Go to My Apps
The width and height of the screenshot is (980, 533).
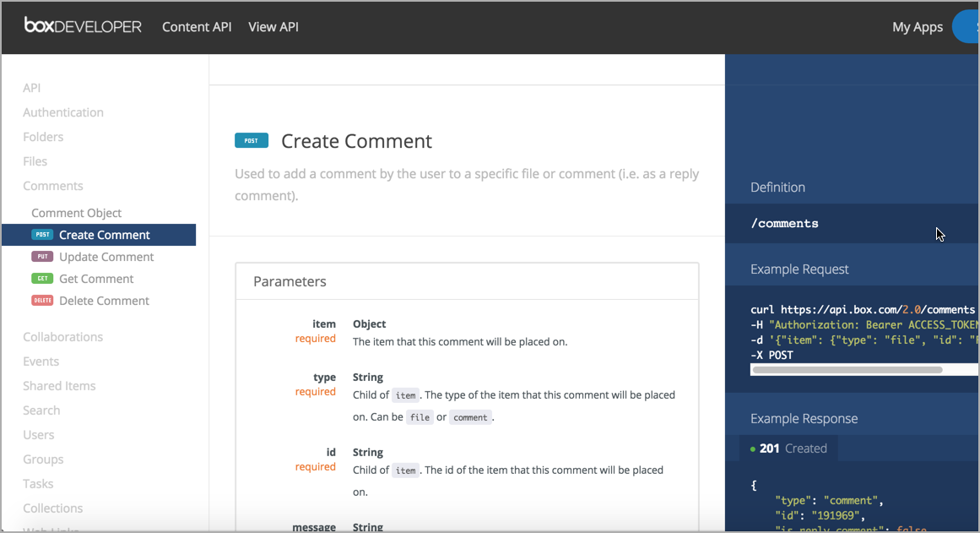pos(917,27)
